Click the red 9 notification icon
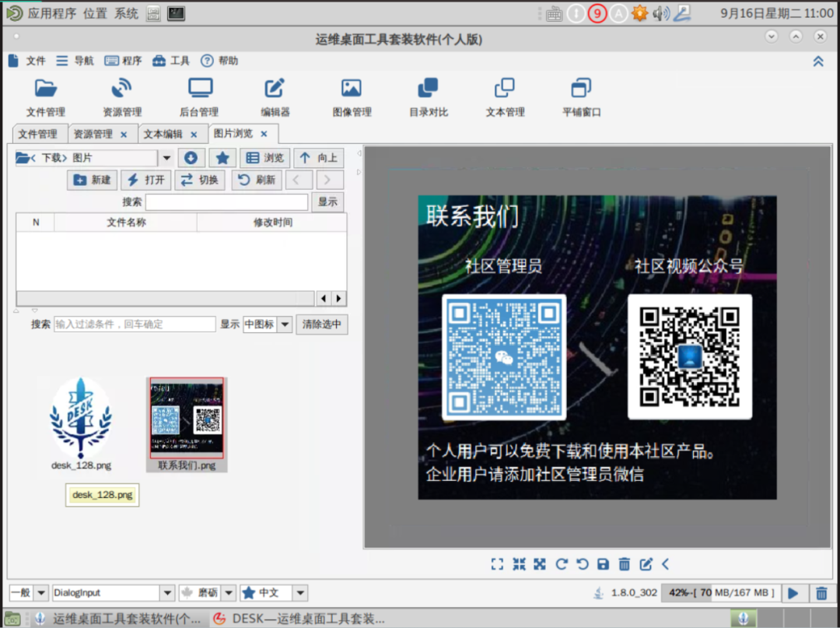This screenshot has height=628, width=840. point(597,13)
